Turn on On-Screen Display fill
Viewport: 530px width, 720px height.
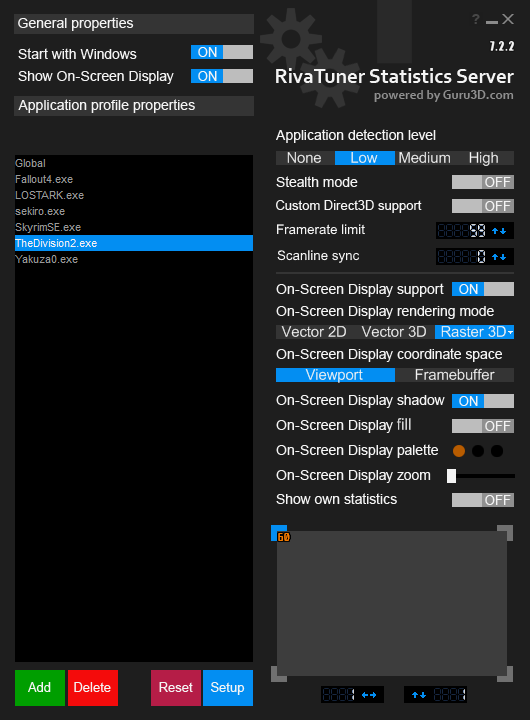(x=483, y=426)
